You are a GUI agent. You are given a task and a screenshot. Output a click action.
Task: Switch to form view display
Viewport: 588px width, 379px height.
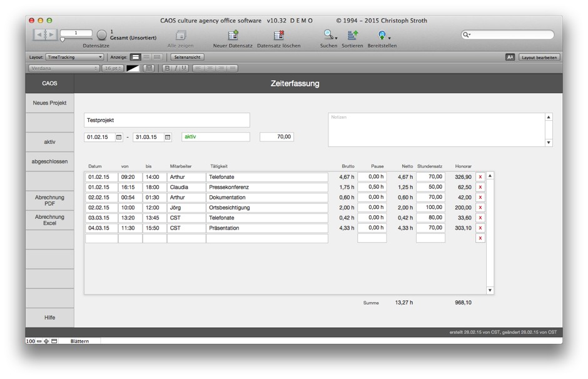coord(136,58)
